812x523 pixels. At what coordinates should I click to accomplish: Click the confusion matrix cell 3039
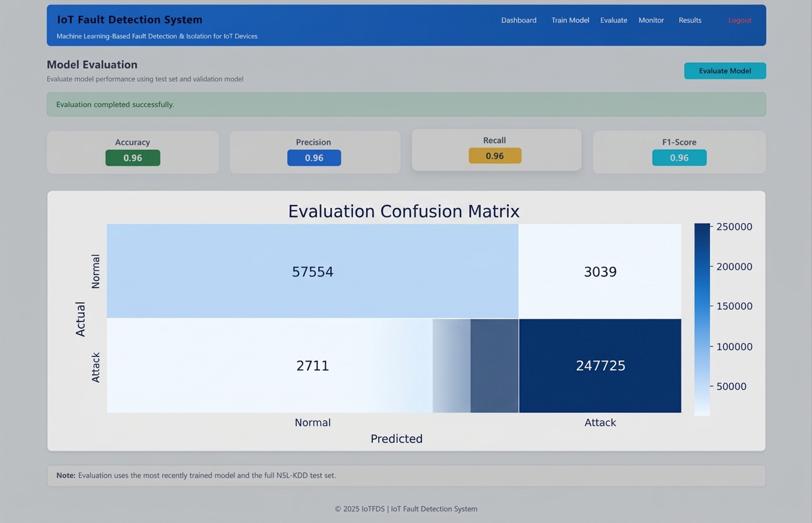[600, 272]
